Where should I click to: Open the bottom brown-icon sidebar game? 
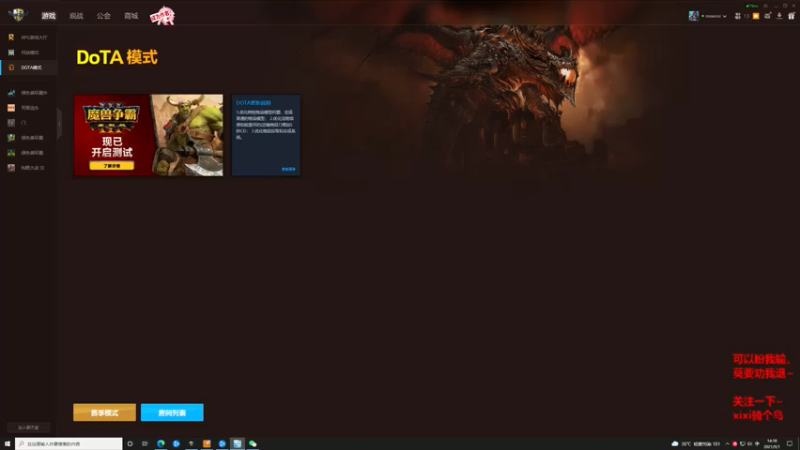click(28, 167)
